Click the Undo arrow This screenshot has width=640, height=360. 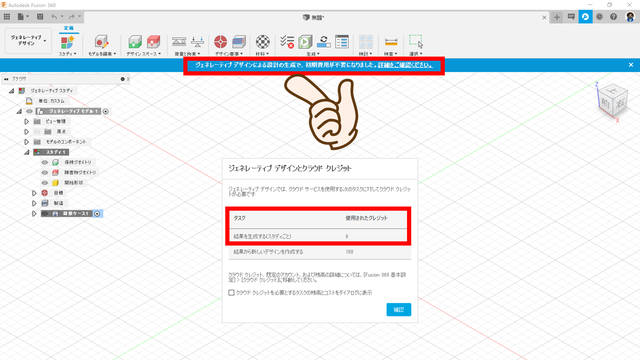coord(54,17)
